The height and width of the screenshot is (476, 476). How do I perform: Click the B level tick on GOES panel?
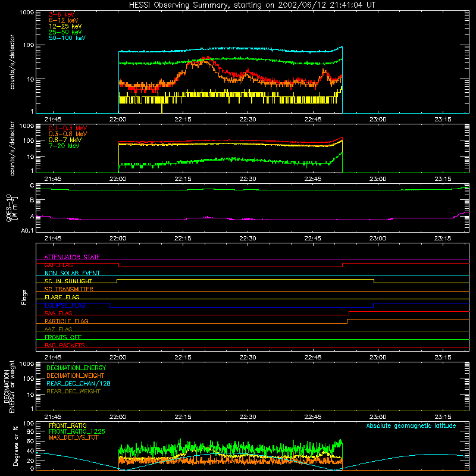pos(32,200)
